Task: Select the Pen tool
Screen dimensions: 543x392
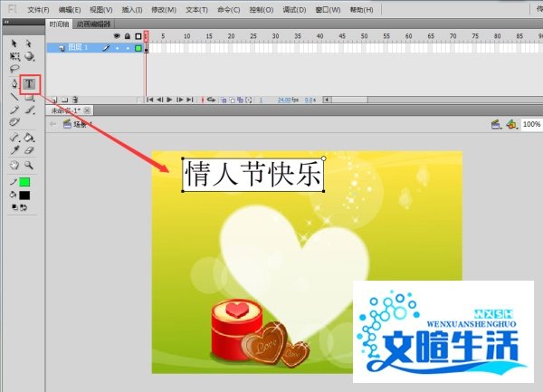Action: [x=14, y=84]
